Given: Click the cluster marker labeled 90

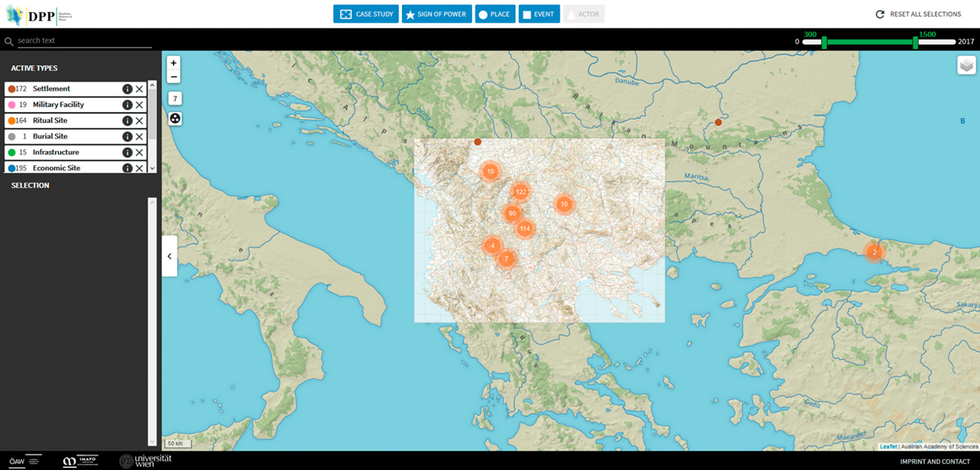Looking at the screenshot, I should [x=512, y=213].
